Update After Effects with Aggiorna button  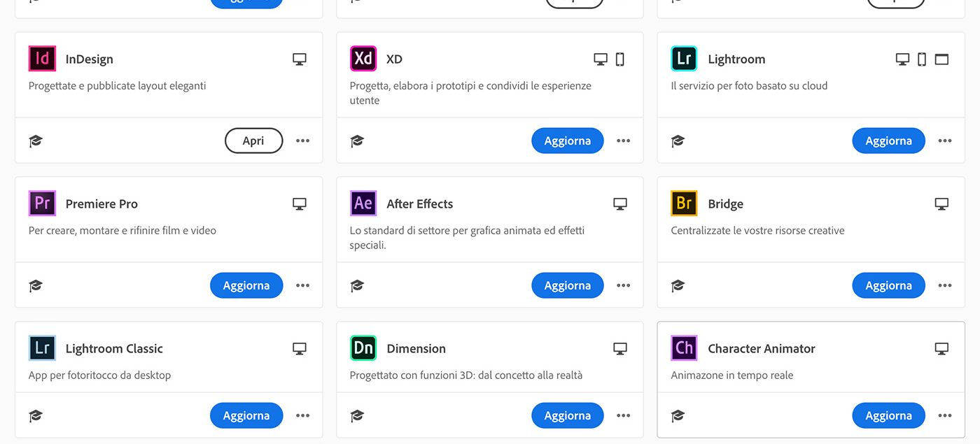click(x=567, y=285)
